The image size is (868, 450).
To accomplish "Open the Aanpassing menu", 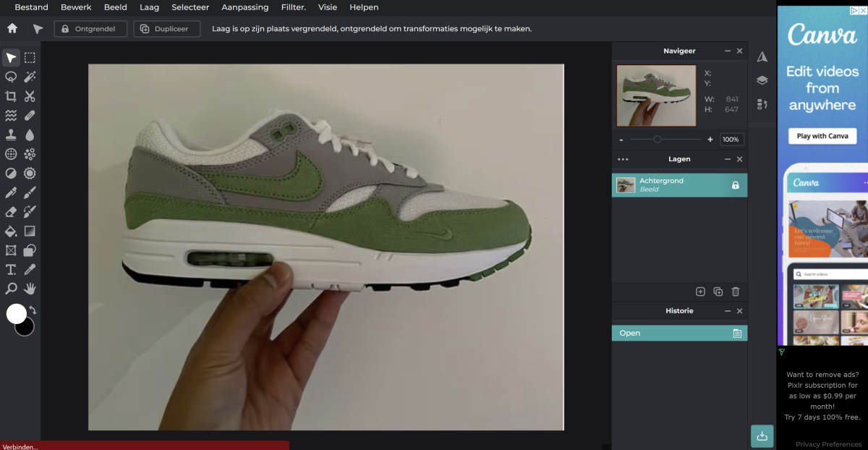I will point(244,7).
